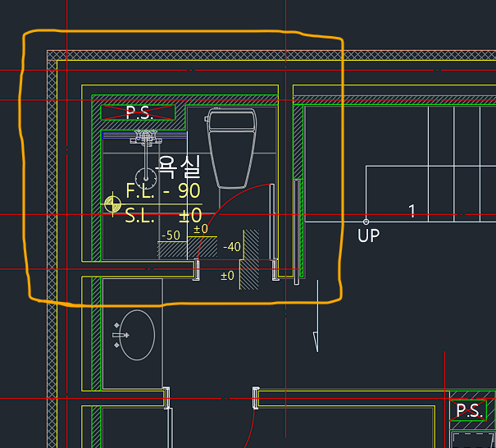Image resolution: width=496 pixels, height=448 pixels.
Task: Pick the circular floor drain symbol
Action: coord(147,174)
